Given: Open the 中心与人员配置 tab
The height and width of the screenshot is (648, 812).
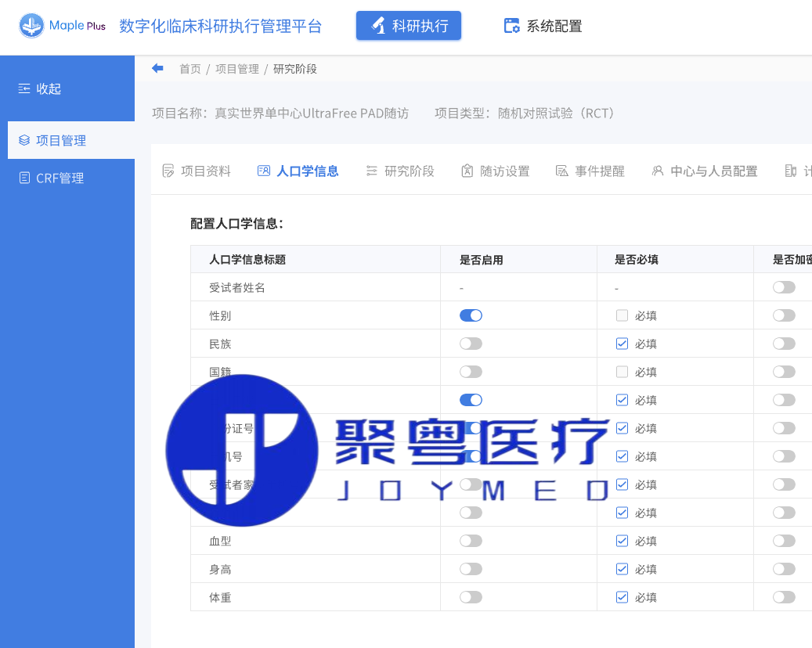Looking at the screenshot, I should click(x=705, y=171).
